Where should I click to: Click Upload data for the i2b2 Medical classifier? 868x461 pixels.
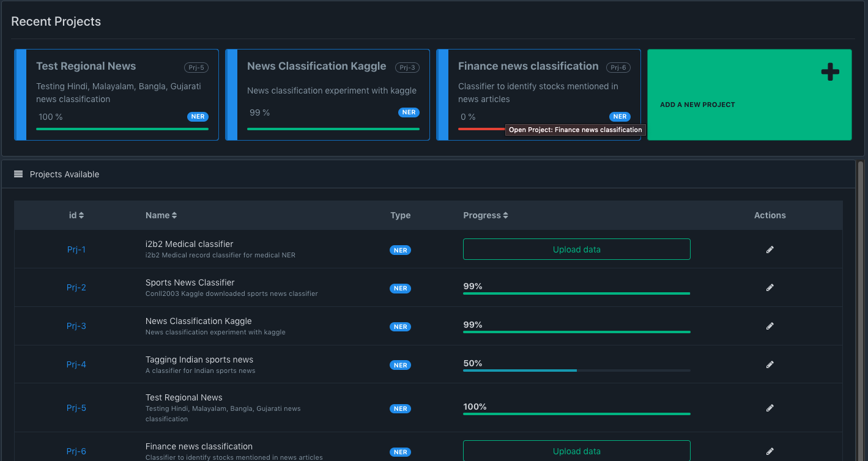(576, 249)
